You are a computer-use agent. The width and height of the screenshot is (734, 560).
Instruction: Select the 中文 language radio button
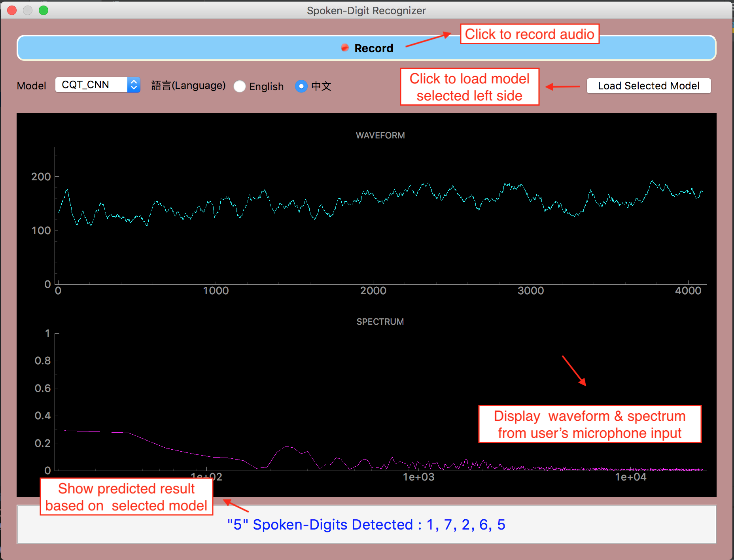(301, 86)
